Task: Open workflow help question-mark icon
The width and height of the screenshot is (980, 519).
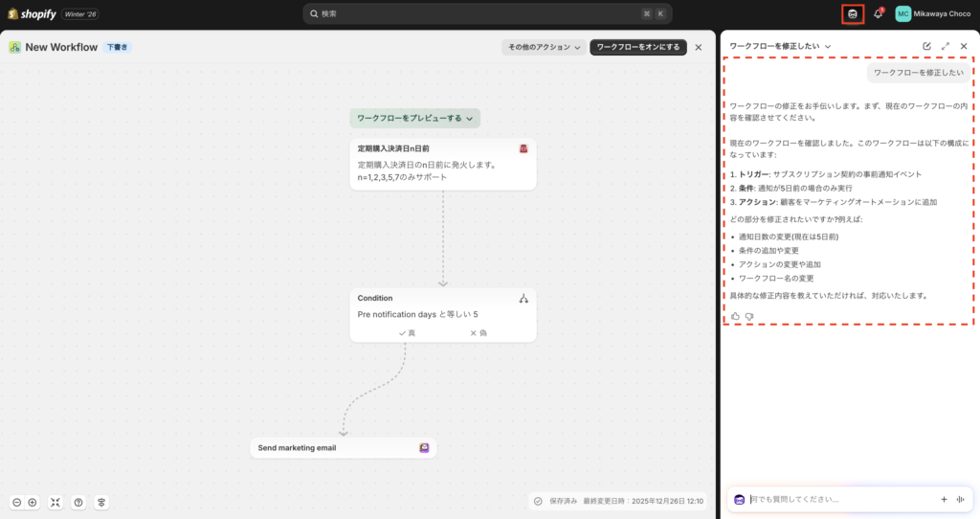Action: 78,502
